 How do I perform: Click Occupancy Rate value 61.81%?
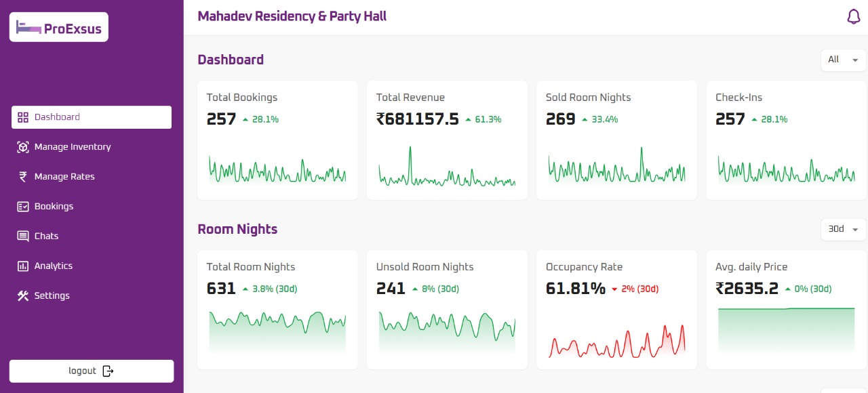tap(576, 289)
